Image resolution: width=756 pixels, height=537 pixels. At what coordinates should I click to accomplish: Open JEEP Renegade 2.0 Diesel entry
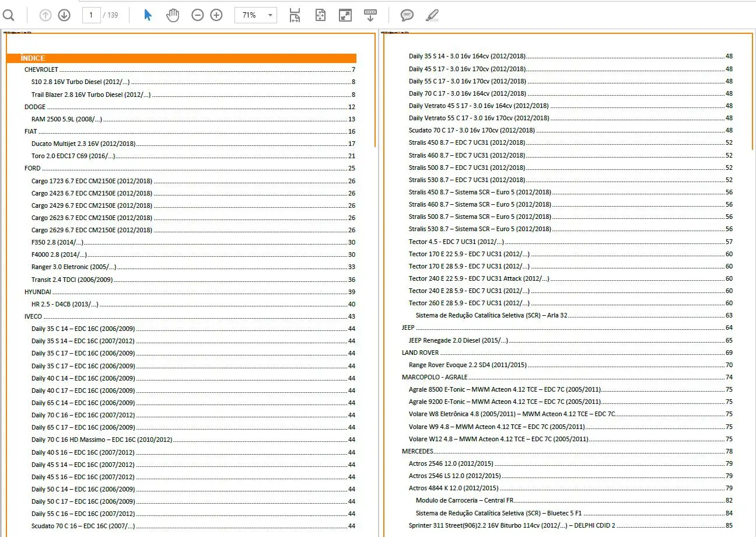[570, 340]
